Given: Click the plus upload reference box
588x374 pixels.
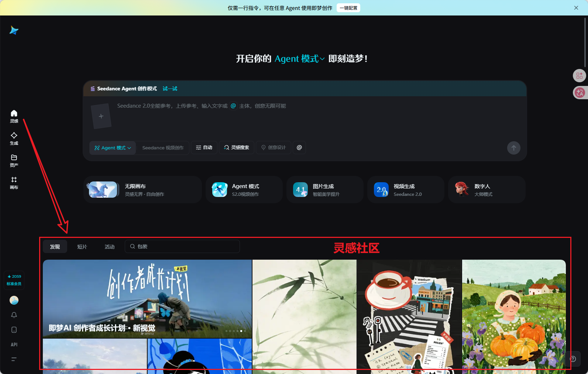Looking at the screenshot, I should (x=101, y=116).
